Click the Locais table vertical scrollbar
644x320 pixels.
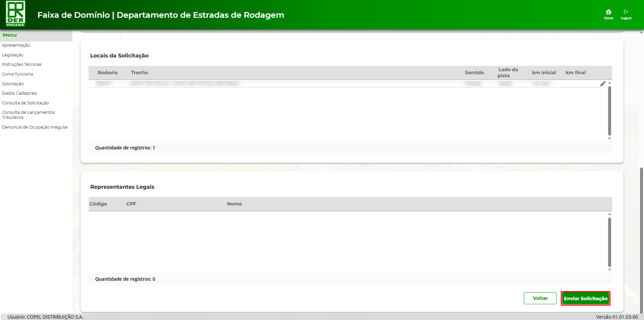pyautogui.click(x=609, y=111)
